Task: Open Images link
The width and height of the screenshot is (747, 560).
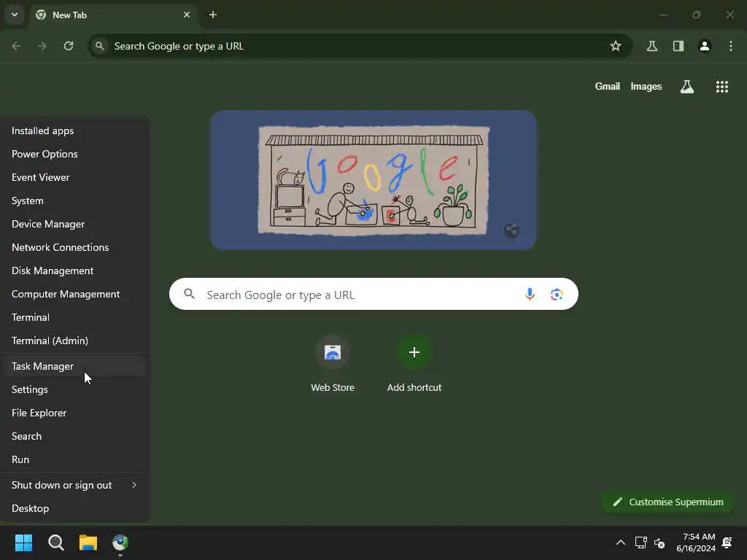Action: click(646, 86)
